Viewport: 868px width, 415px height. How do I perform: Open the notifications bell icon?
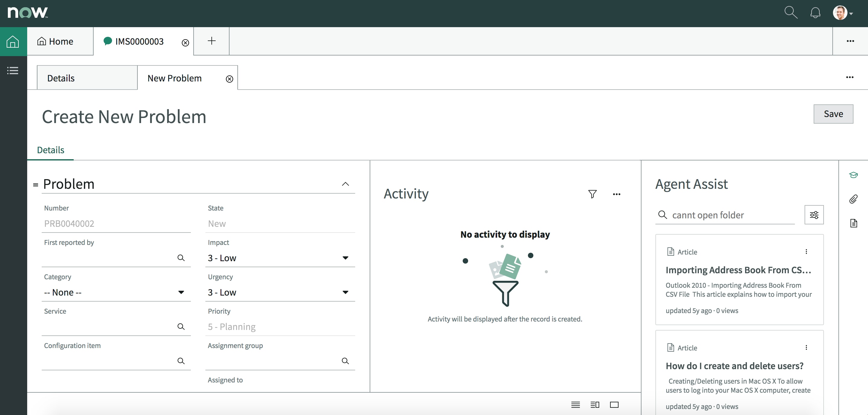(x=815, y=12)
